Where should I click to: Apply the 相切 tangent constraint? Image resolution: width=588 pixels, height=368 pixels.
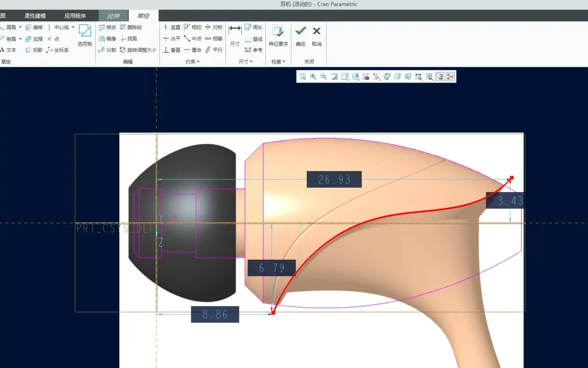coord(193,27)
